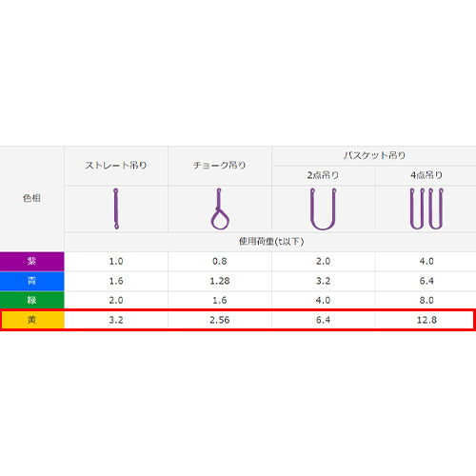476x476 pixels.
Task: Select the purple 紫 color cell
Action: [x=32, y=262]
